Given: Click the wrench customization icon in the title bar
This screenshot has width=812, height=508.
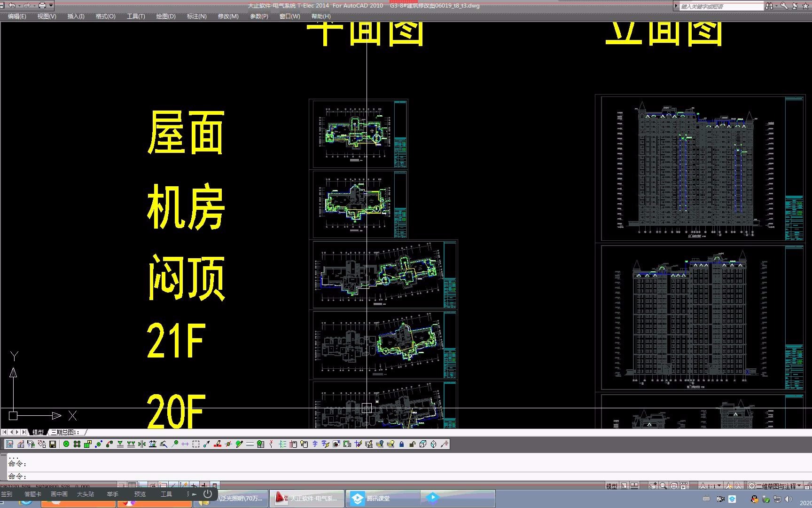Looking at the screenshot, I should pyautogui.click(x=784, y=5).
